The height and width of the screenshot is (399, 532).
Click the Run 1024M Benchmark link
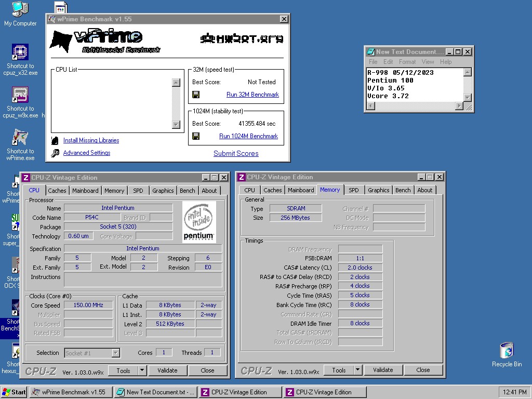point(248,136)
